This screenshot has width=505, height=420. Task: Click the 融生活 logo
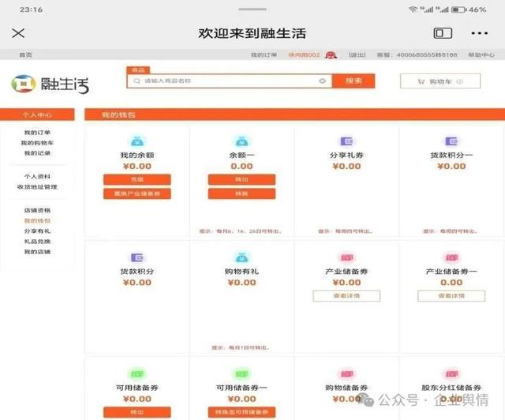pos(50,84)
